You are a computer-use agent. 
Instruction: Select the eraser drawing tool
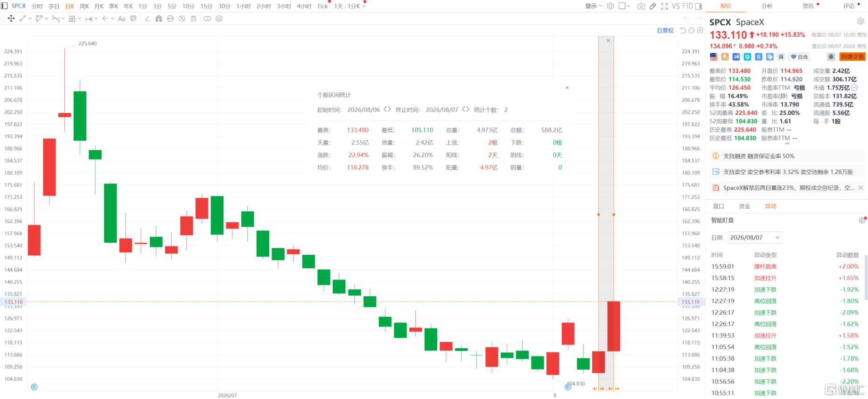click(x=147, y=19)
